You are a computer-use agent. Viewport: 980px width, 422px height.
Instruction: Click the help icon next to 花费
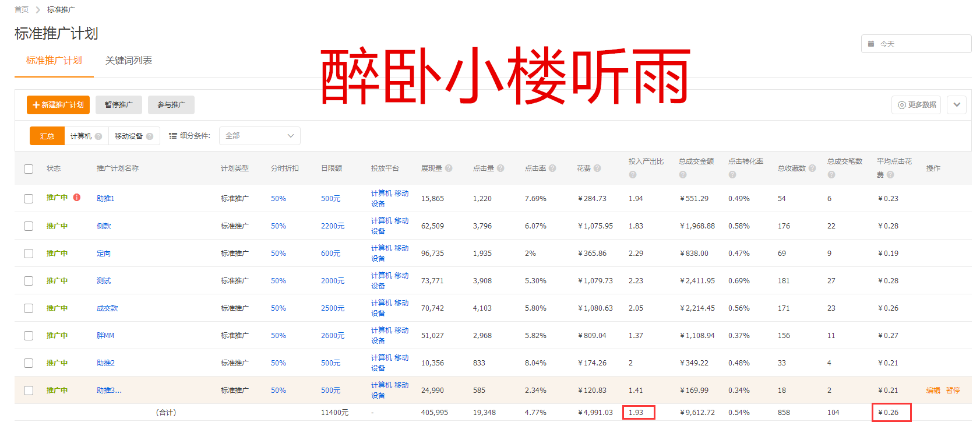click(x=597, y=168)
